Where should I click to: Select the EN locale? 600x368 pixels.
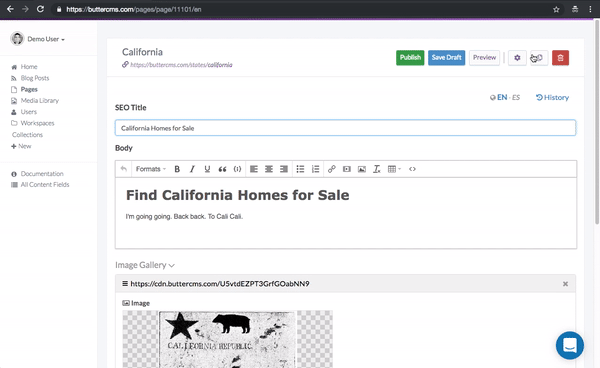pos(502,97)
